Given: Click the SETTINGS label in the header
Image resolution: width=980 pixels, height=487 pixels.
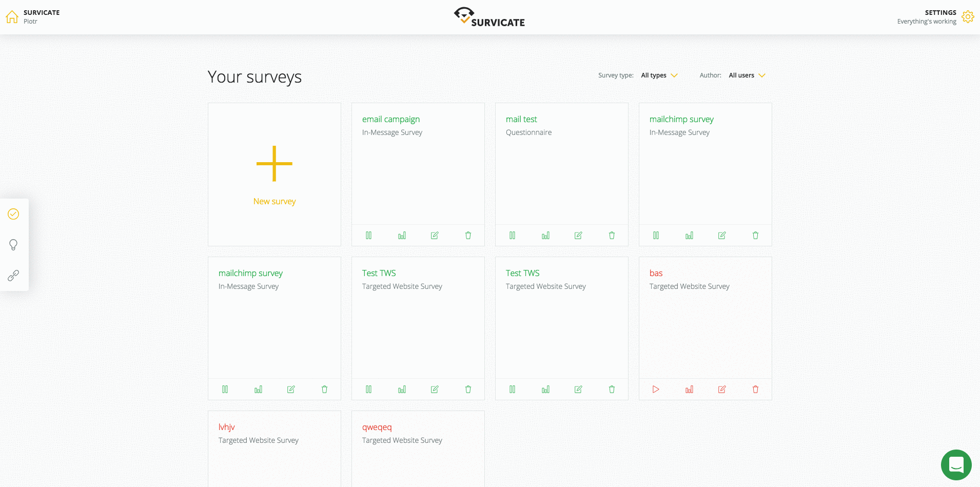Looking at the screenshot, I should click(940, 12).
